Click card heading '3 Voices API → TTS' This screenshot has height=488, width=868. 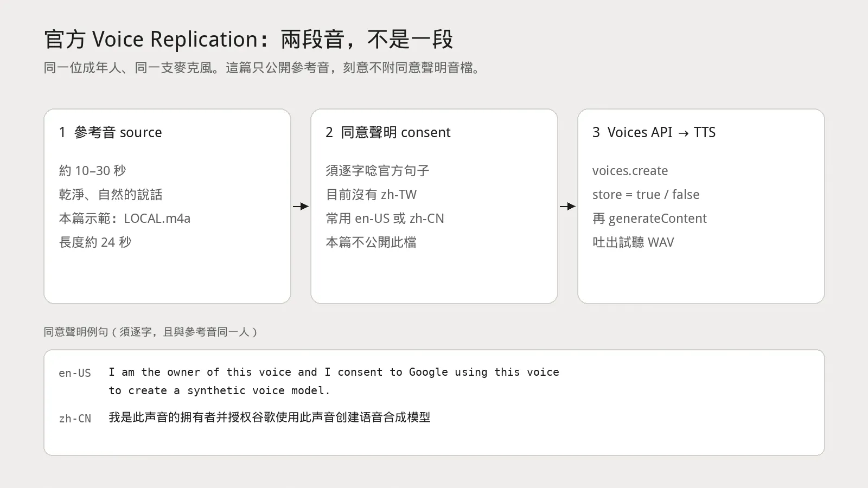coord(654,132)
